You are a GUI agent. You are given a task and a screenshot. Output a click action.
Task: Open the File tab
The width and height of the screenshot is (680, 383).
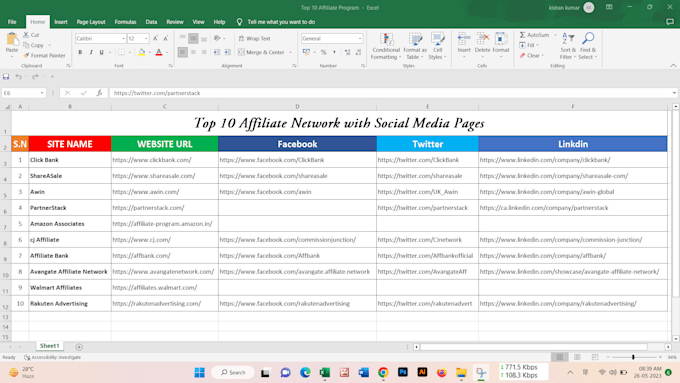tap(12, 22)
